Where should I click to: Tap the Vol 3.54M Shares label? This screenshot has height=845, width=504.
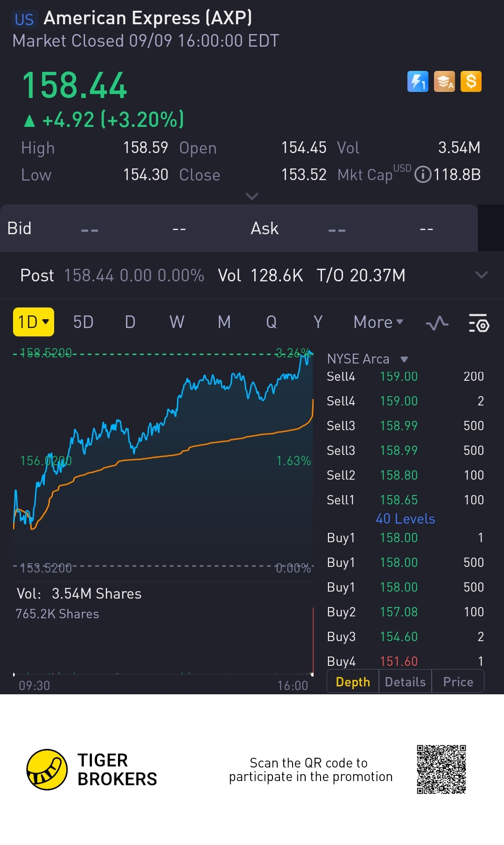(79, 594)
